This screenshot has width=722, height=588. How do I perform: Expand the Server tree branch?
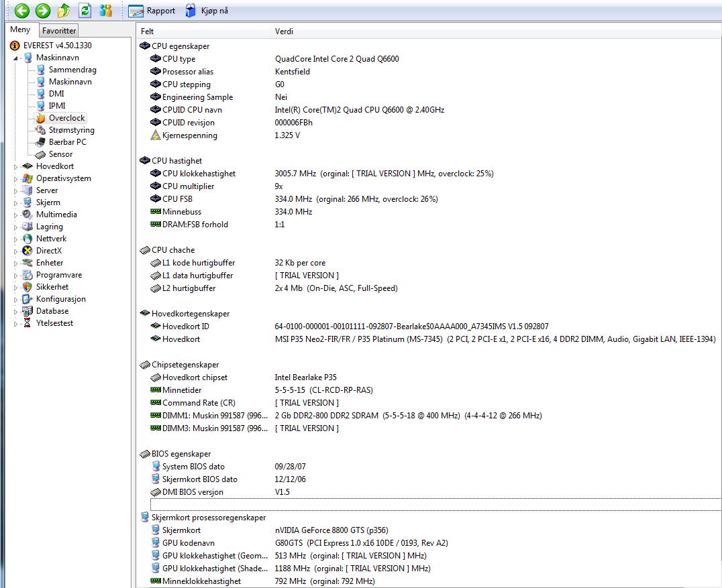(15, 191)
